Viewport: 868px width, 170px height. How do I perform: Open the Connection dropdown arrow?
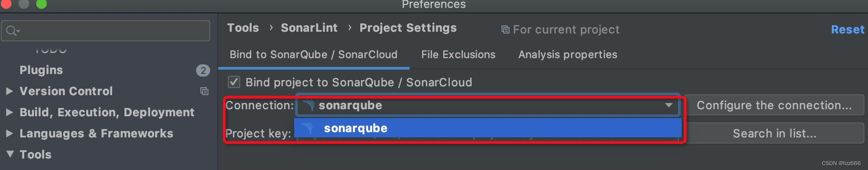tap(669, 105)
